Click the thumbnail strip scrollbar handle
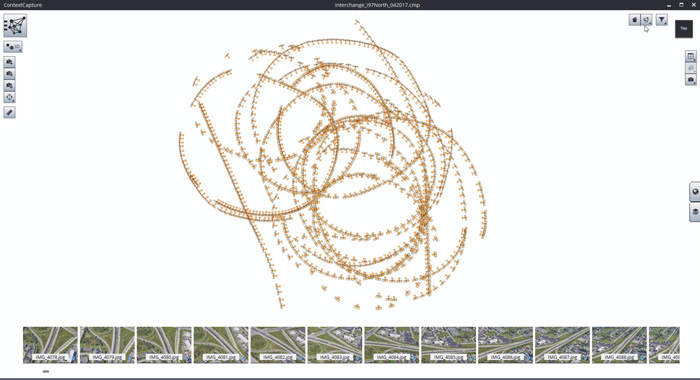Image resolution: width=700 pixels, height=380 pixels. (46, 371)
